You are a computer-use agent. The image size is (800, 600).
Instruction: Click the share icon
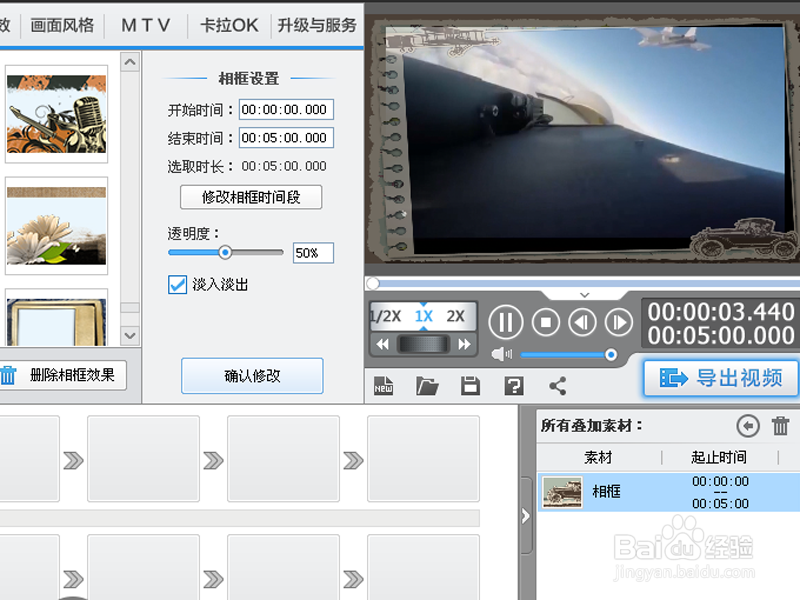[558, 386]
